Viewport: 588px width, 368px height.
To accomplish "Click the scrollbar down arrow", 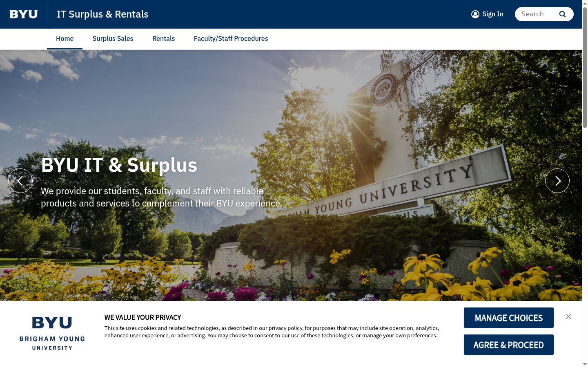I will click(585, 364).
